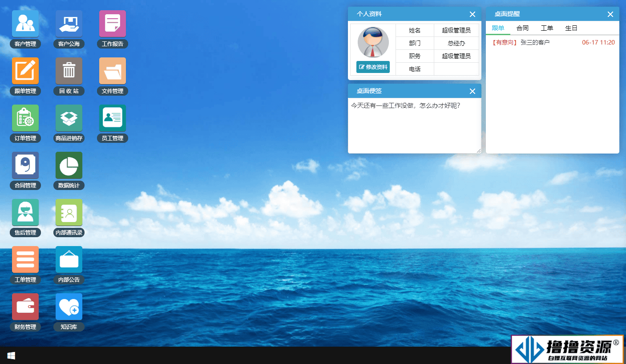
Task: Launch 合同管理 icon
Action: [25, 165]
